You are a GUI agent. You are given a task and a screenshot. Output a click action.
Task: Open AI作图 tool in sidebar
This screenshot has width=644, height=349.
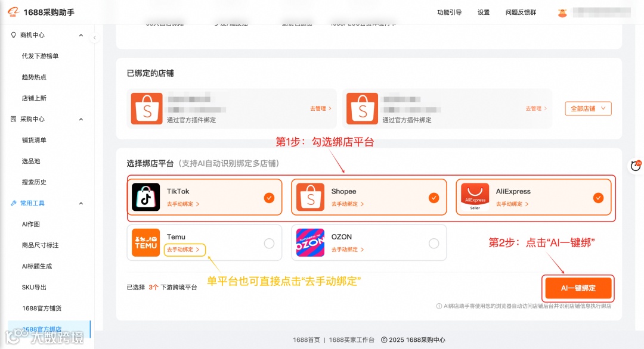pos(31,225)
